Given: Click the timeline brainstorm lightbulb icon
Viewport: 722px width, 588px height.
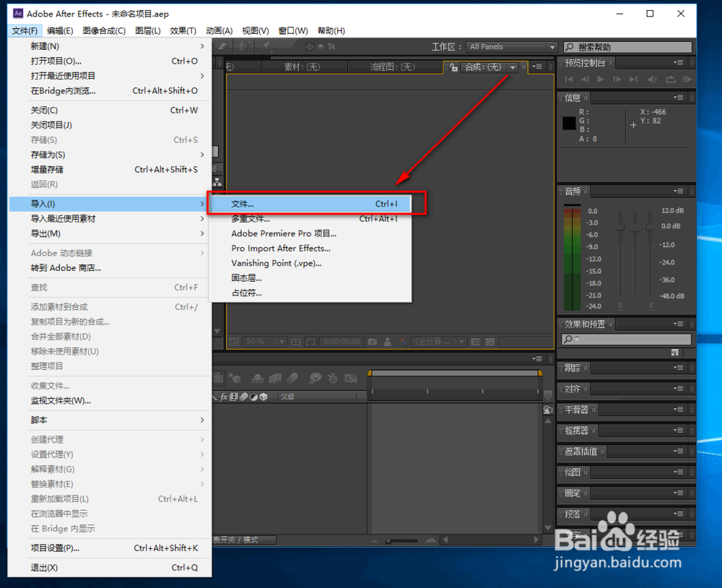Looking at the screenshot, I should (x=315, y=379).
